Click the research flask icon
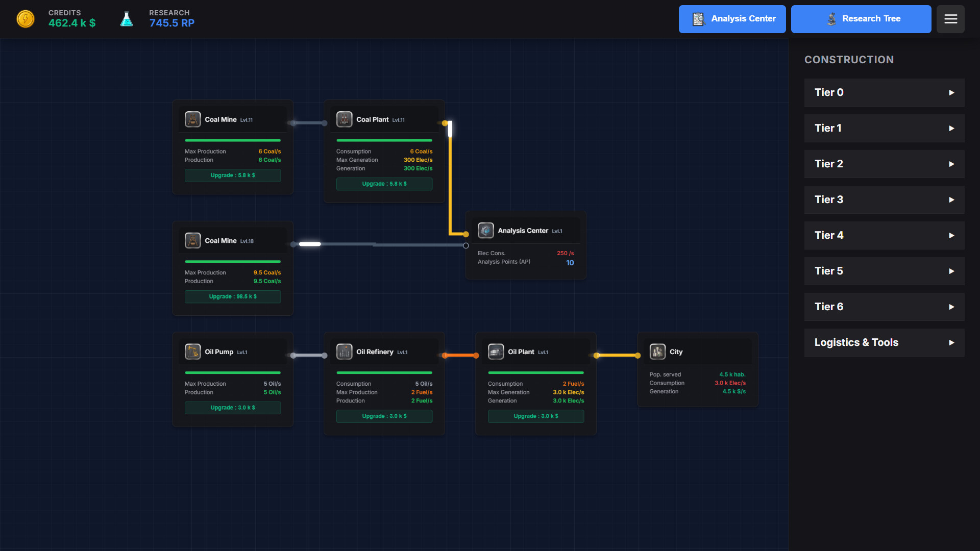 pos(127,19)
